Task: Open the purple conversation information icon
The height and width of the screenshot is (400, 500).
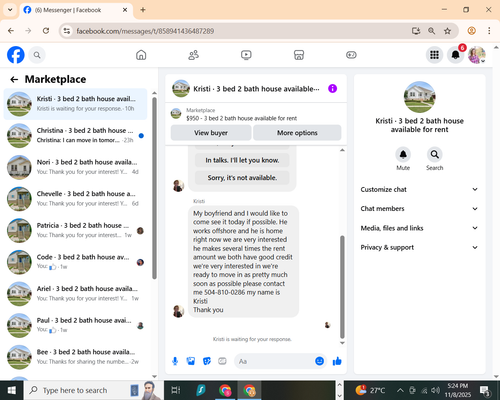Action: tap(332, 89)
